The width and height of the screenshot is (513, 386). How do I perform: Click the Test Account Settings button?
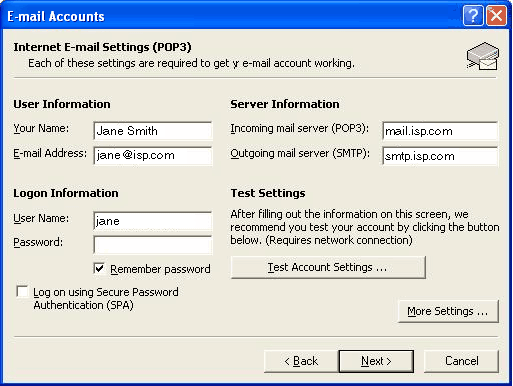point(328,267)
